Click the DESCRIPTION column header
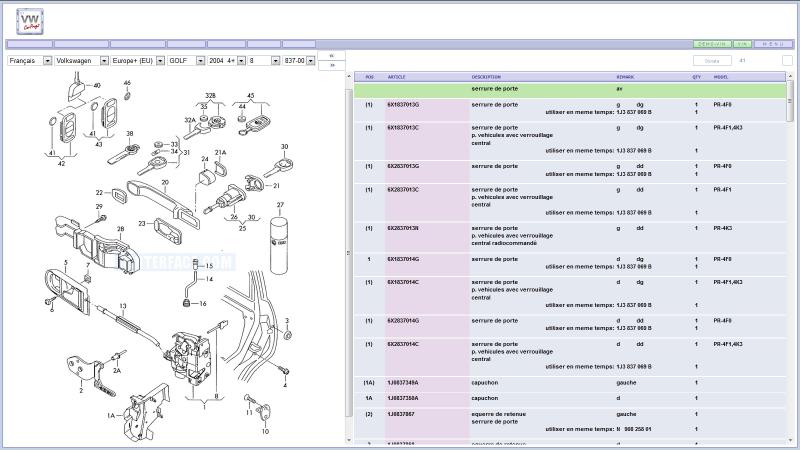Viewport: 800px width, 450px height. click(486, 77)
